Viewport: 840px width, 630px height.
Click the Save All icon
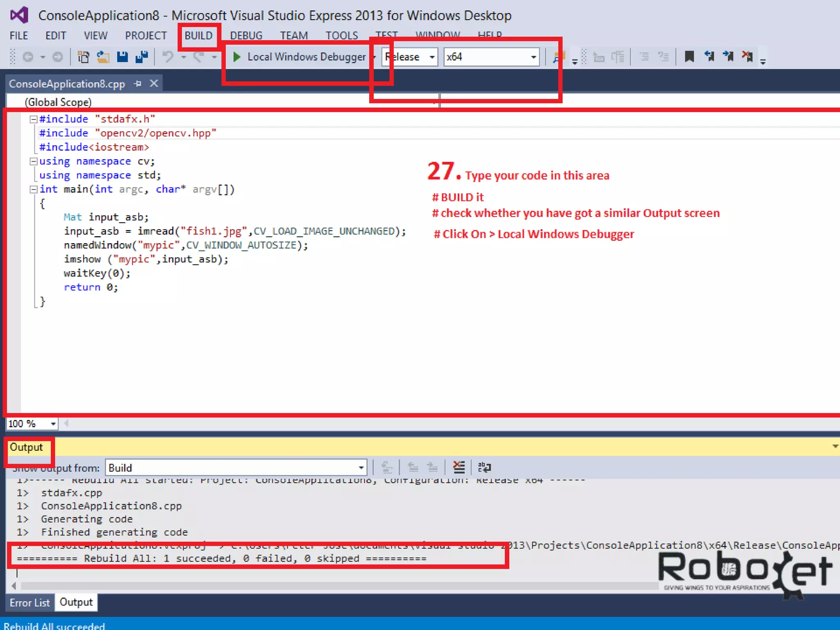click(142, 57)
